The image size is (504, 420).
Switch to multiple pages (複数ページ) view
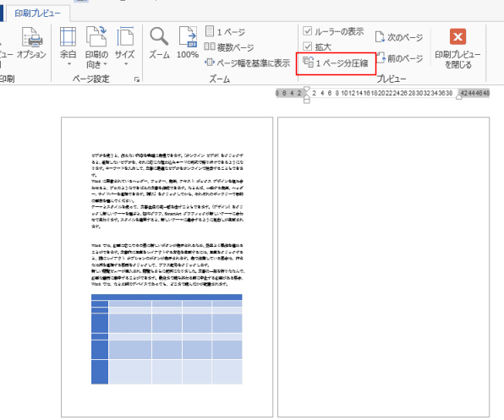(x=229, y=47)
